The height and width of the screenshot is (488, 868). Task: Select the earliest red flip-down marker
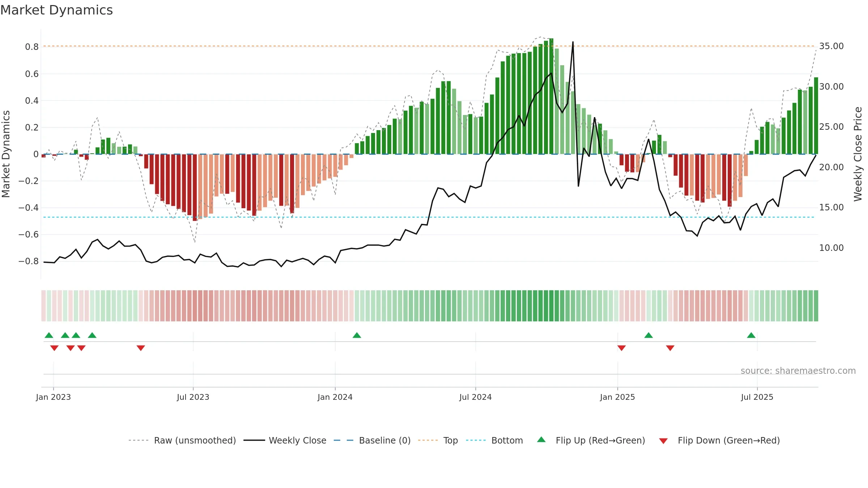[x=54, y=348]
